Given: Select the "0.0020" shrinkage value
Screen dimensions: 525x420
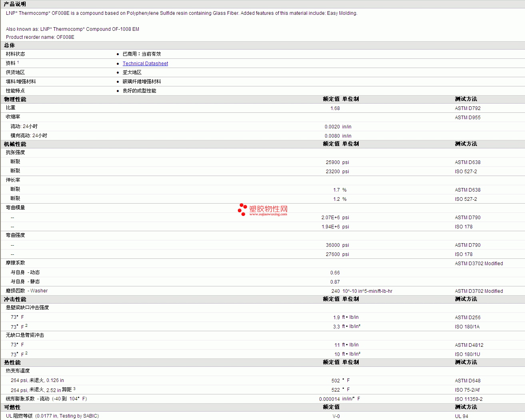Looking at the screenshot, I should coord(332,127).
